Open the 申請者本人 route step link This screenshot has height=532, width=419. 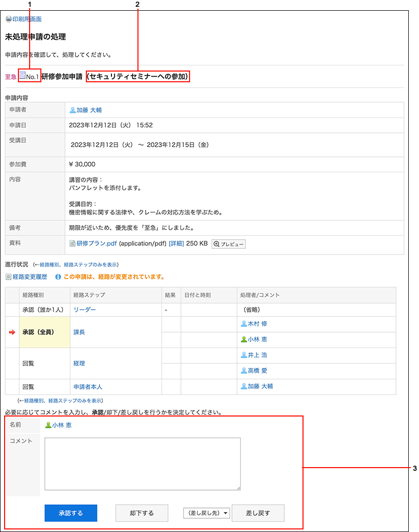pos(87,387)
